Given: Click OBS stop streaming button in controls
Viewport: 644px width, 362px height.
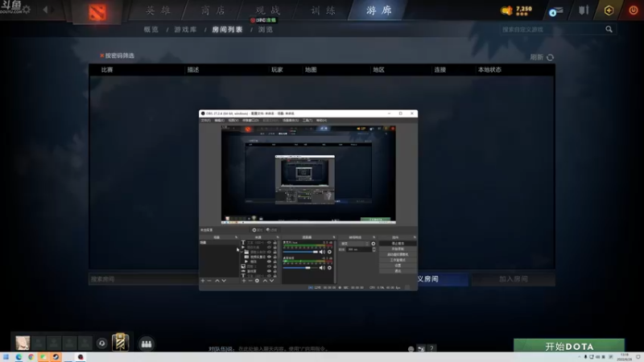Looking at the screenshot, I should (398, 244).
